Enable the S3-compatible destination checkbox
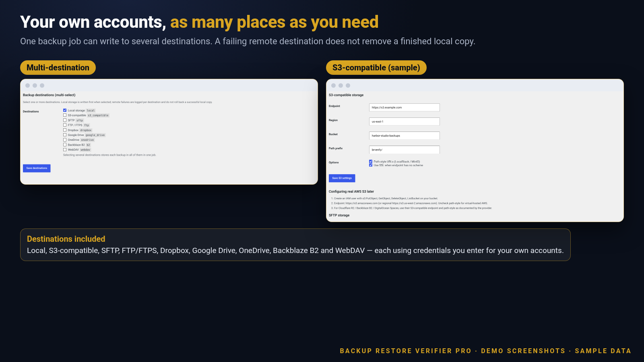The image size is (644, 362). (65, 115)
